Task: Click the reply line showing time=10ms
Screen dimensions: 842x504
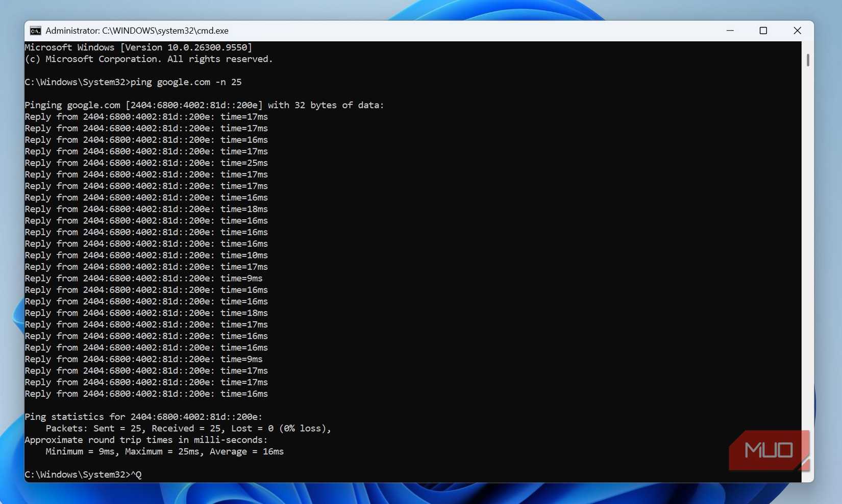Action: 146,256
